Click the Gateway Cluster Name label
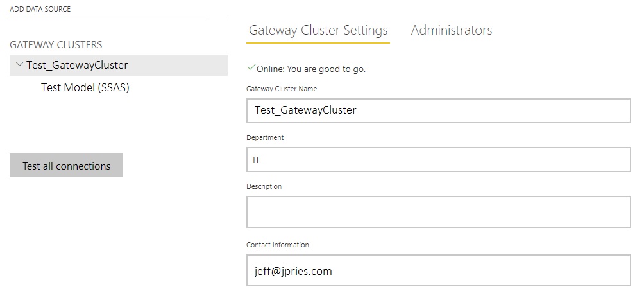Image resolution: width=644 pixels, height=289 pixels. click(x=282, y=89)
